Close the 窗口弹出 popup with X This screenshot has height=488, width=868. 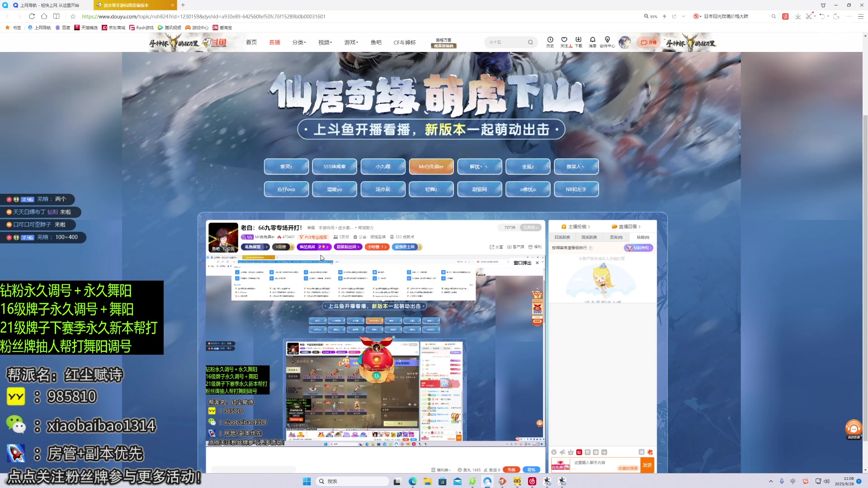click(538, 263)
